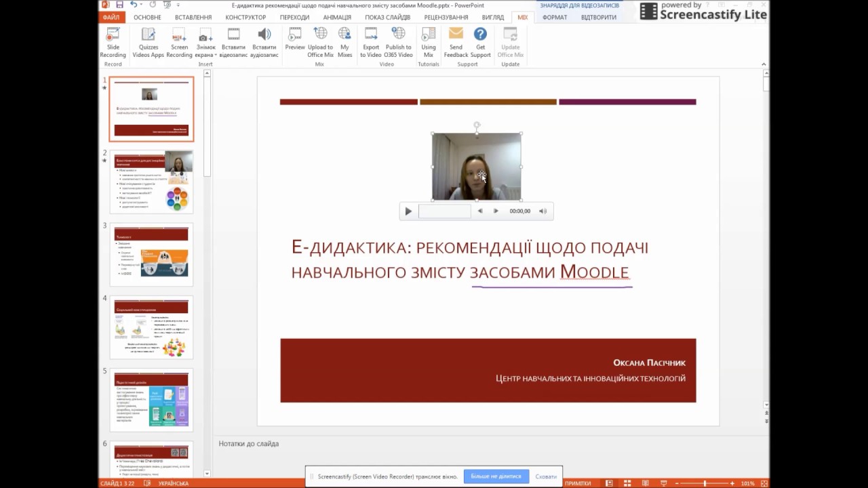Export to Video
The width and height of the screenshot is (868, 488).
(371, 42)
